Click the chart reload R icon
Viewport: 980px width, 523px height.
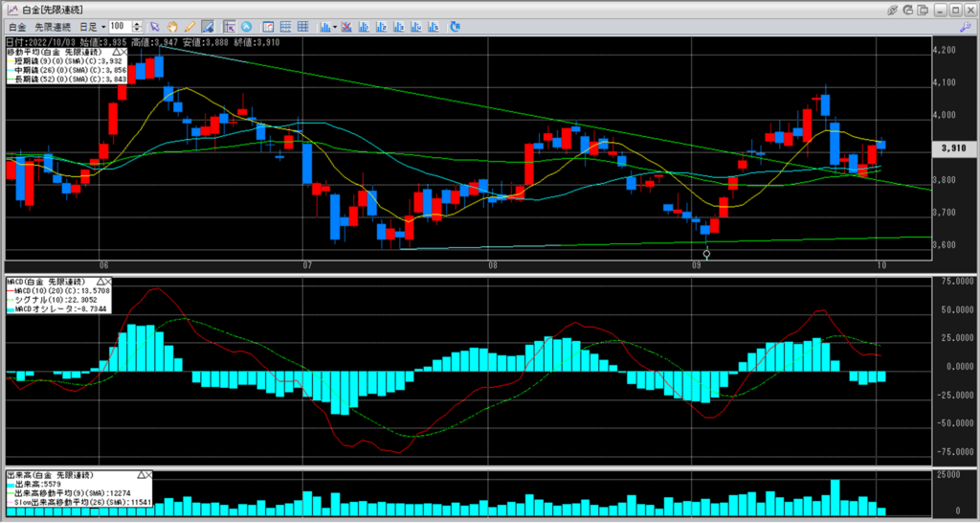pos(455,27)
